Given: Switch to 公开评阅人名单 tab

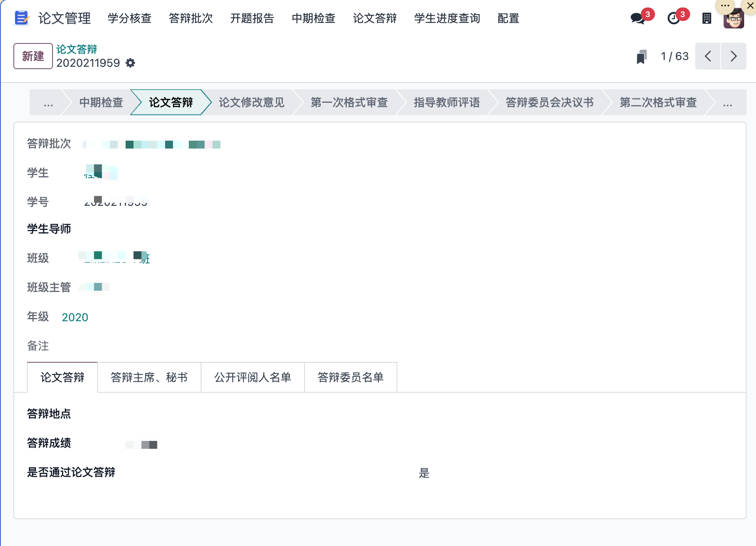Looking at the screenshot, I should (x=252, y=378).
